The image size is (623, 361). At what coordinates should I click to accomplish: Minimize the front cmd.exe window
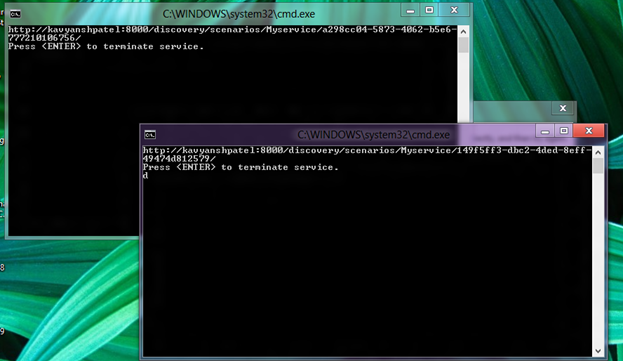coord(545,131)
